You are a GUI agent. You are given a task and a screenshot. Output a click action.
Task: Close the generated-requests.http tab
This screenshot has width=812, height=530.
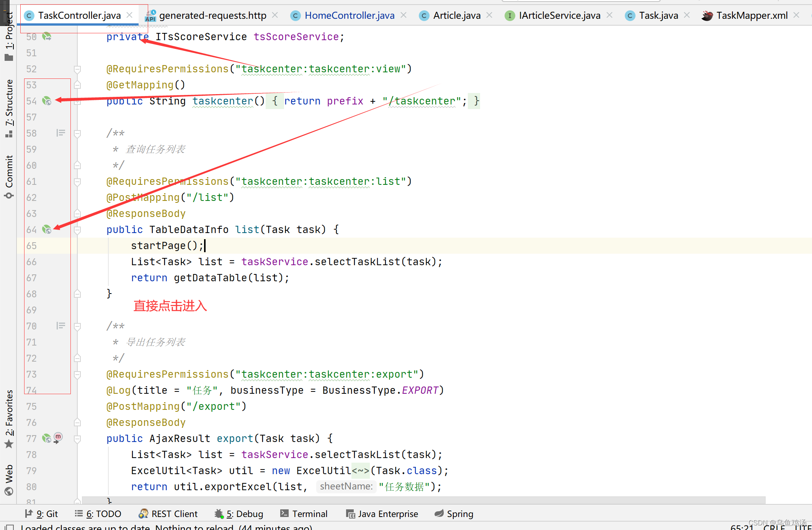tap(275, 15)
